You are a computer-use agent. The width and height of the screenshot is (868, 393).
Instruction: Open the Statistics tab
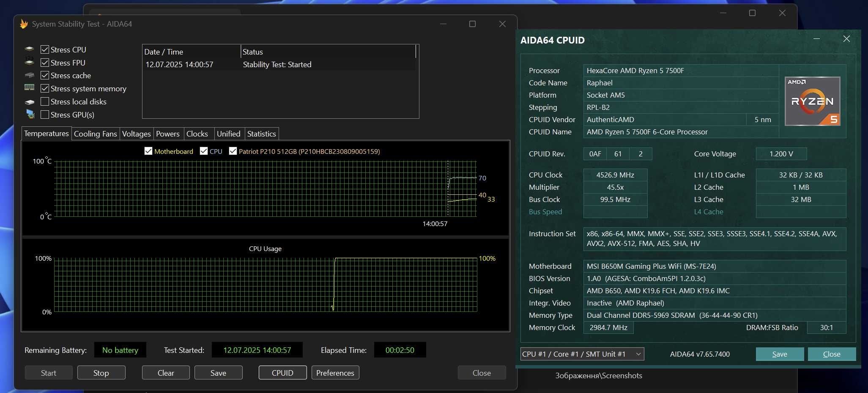[x=262, y=134]
